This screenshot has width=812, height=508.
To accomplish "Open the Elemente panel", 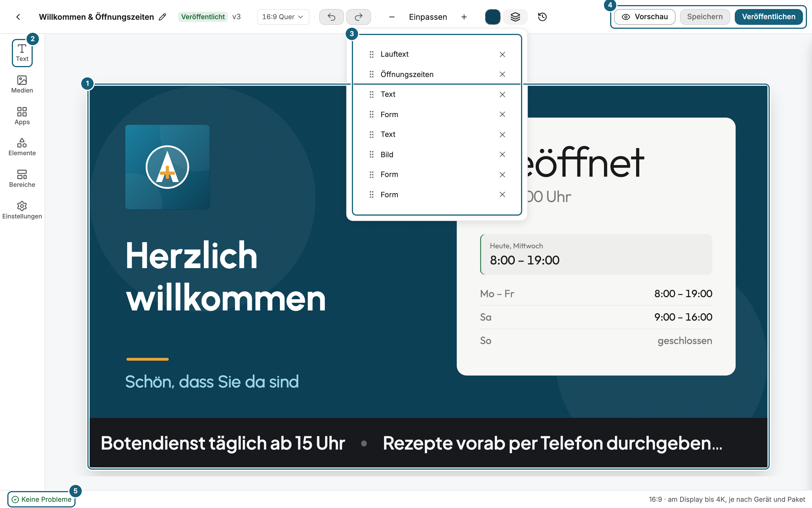I will point(22,147).
